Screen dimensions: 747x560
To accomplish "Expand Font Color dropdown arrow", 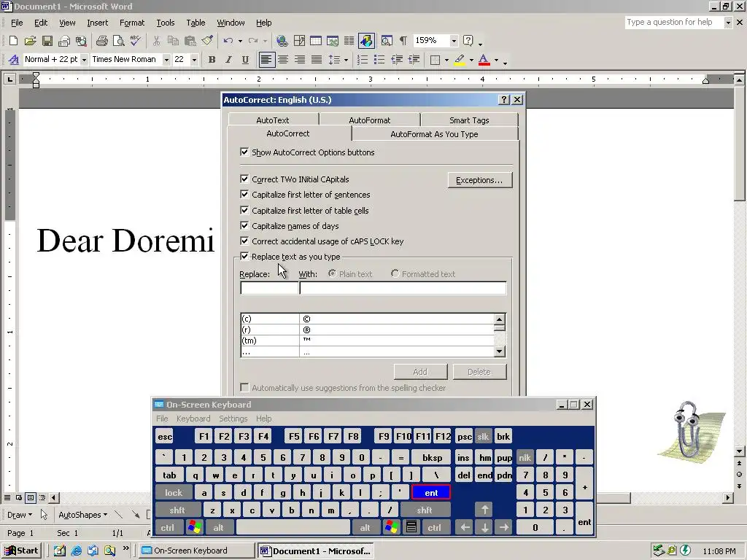I will [x=496, y=60].
